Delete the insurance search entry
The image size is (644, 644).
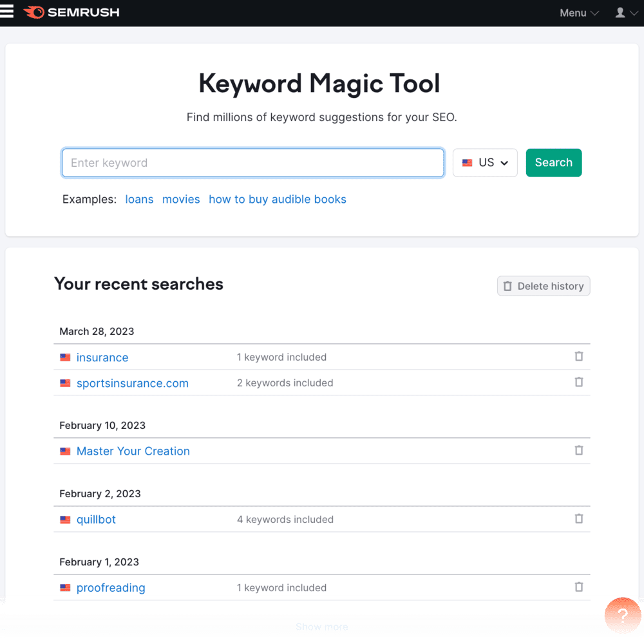(579, 357)
